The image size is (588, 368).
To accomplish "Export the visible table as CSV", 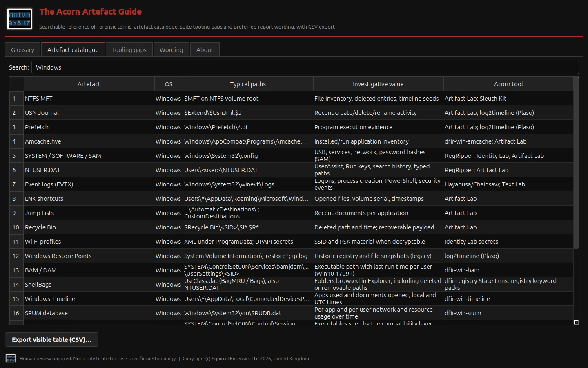I will click(51, 340).
